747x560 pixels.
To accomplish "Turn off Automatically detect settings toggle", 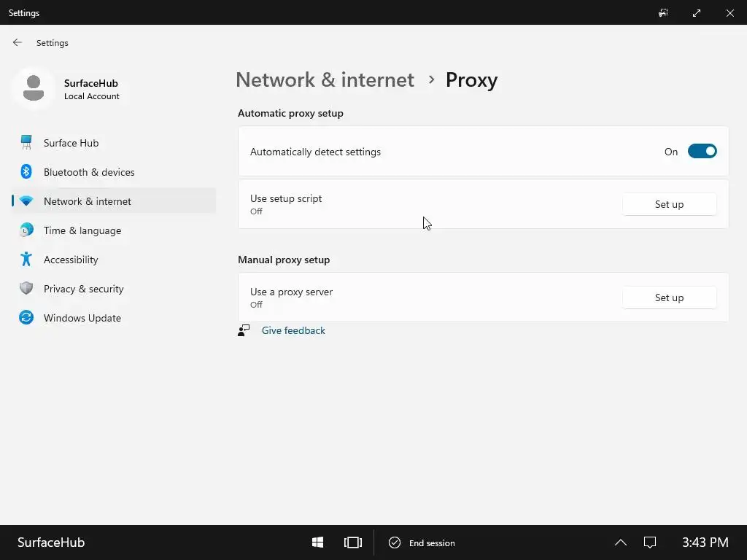I will (702, 152).
